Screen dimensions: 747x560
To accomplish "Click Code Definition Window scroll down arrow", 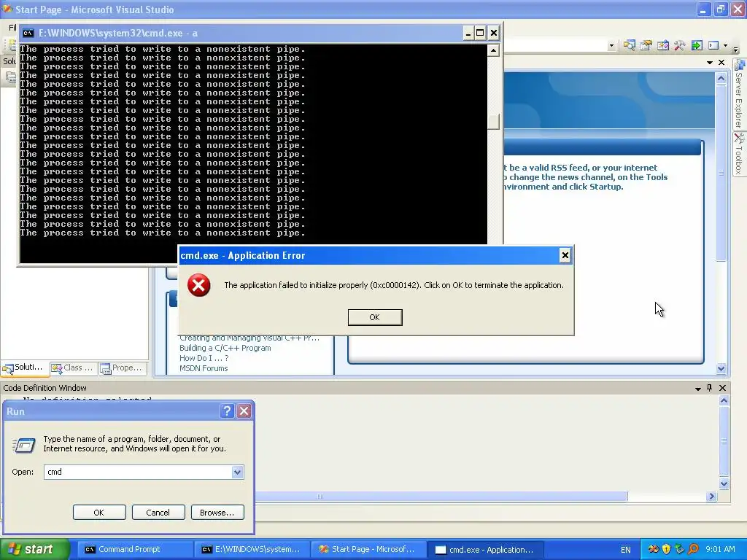I will tap(724, 484).
